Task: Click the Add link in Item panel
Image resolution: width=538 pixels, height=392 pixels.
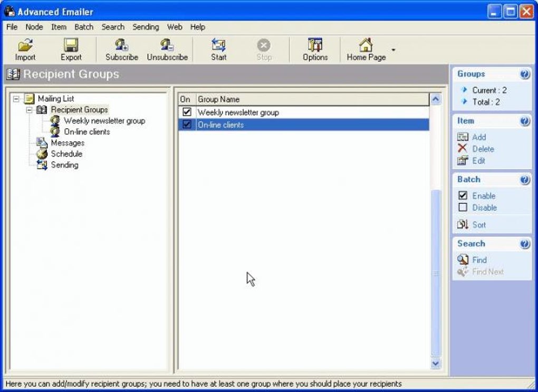Action: [x=479, y=137]
